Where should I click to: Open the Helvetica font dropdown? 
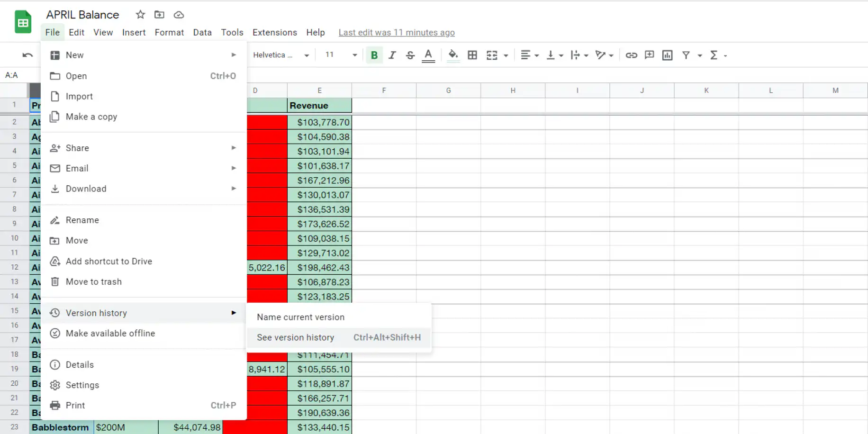click(x=281, y=55)
